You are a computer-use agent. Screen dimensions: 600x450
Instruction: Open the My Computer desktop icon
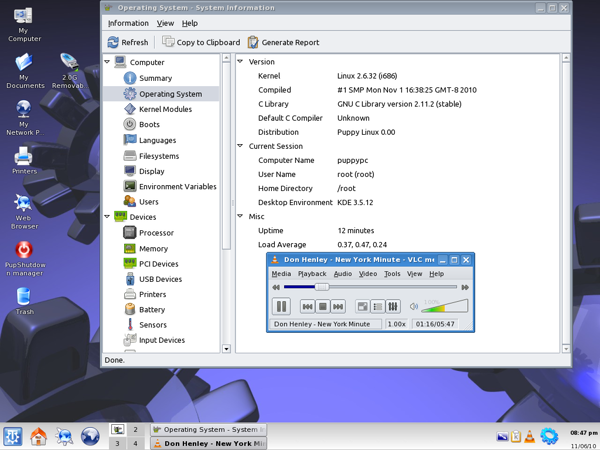23,15
